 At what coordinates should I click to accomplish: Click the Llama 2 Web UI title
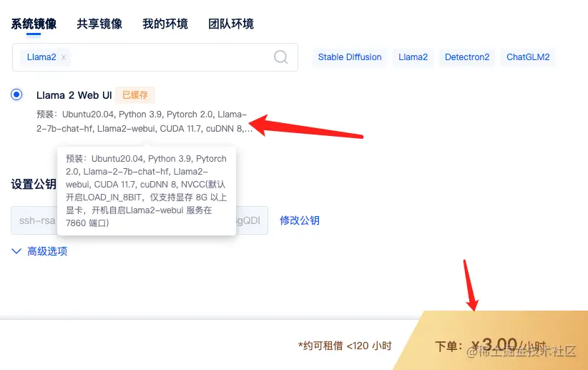74,95
